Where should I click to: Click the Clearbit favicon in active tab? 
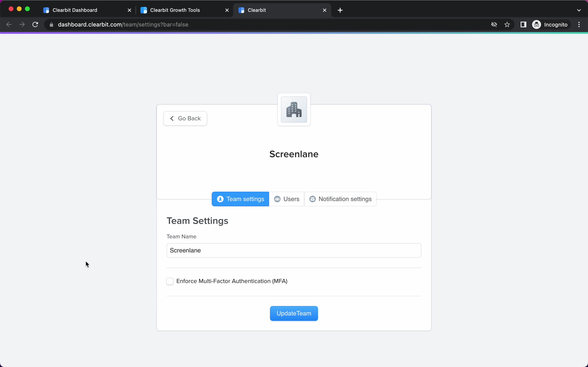[x=241, y=10]
